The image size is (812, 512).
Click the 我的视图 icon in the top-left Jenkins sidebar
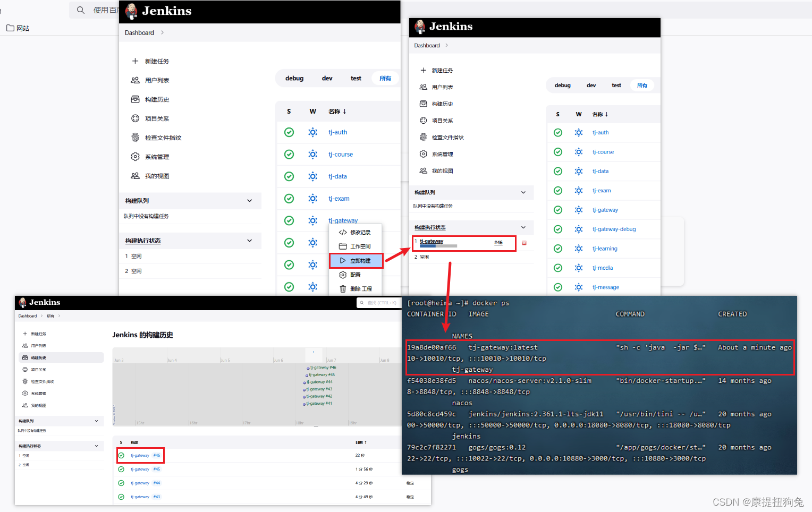click(x=135, y=176)
